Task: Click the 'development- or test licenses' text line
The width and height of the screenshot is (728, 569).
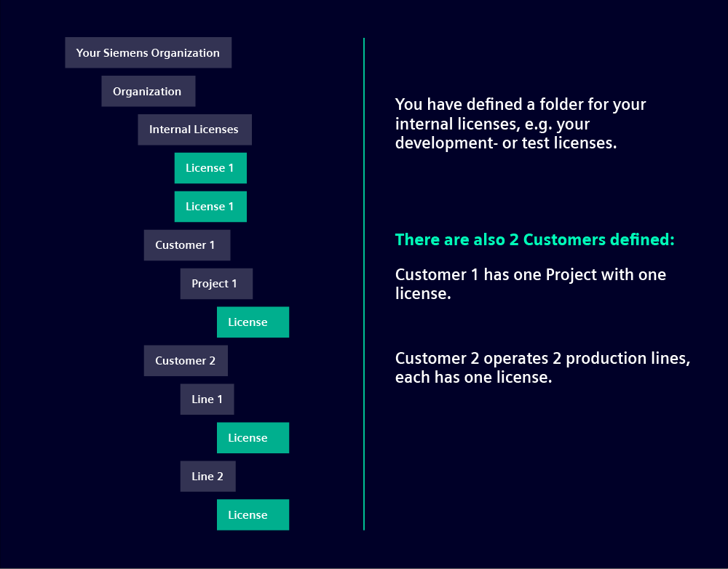Action: click(x=506, y=143)
